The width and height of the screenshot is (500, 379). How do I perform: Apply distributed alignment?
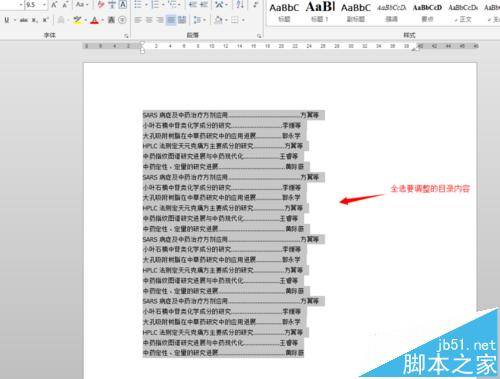pyautogui.click(x=182, y=20)
